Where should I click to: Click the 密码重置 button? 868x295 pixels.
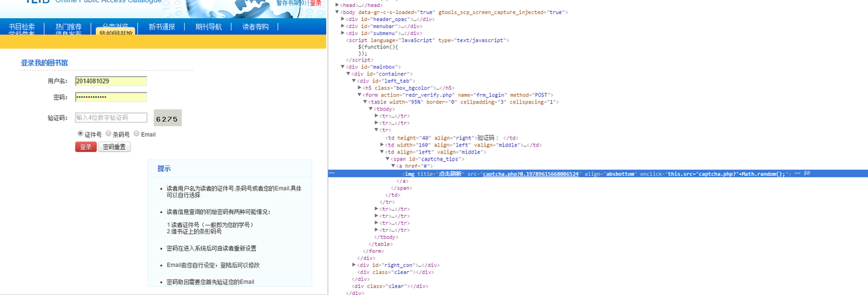[114, 147]
